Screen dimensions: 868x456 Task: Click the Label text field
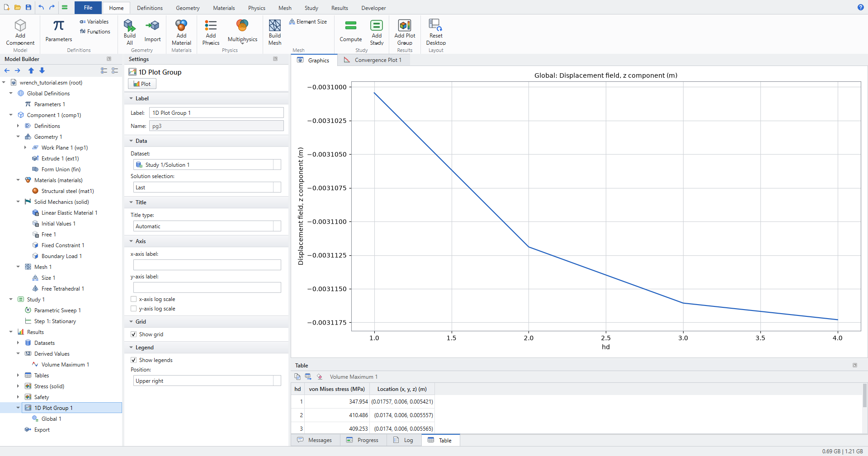pyautogui.click(x=217, y=113)
